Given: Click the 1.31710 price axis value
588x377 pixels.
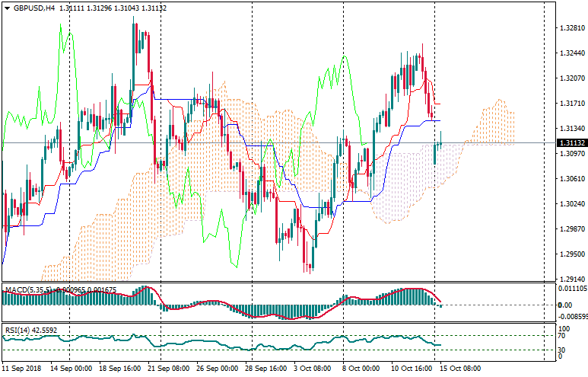Looking at the screenshot, I should pyautogui.click(x=571, y=104).
